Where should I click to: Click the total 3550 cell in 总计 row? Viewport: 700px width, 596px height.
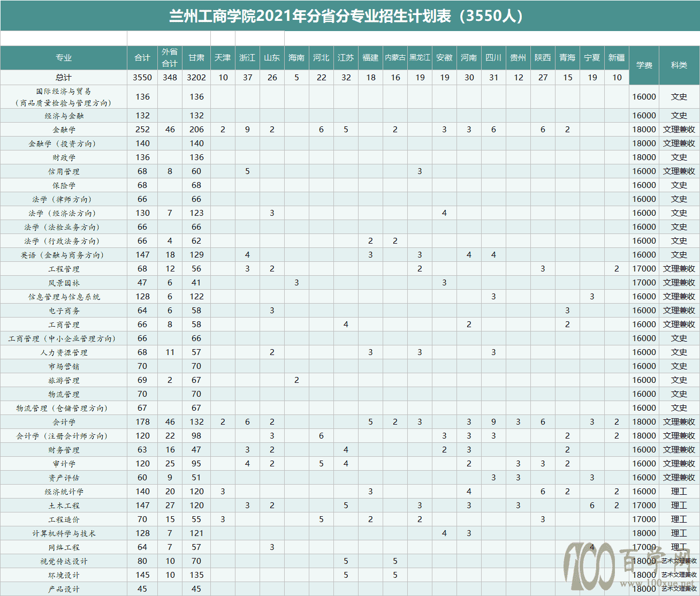[x=142, y=78]
